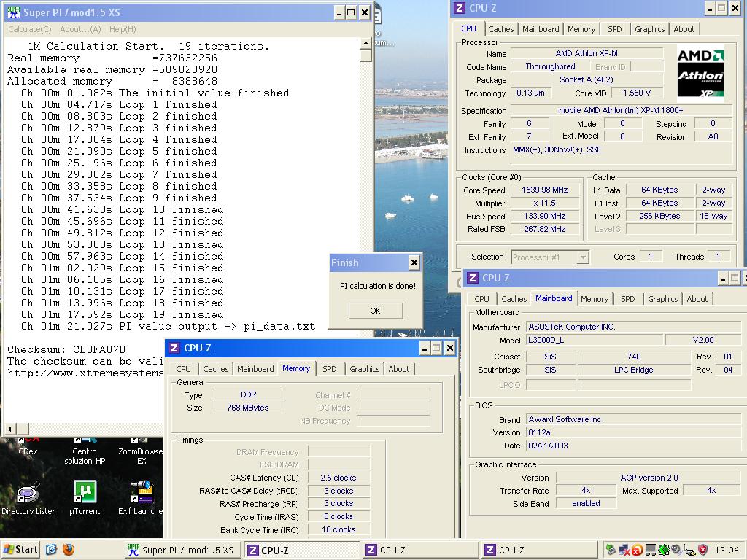Click the Code Name value Thoroughbred
The image size is (747, 560).
550,66
